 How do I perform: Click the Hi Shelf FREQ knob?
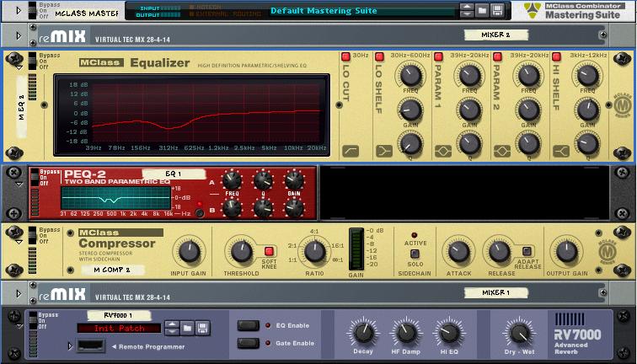coord(587,75)
